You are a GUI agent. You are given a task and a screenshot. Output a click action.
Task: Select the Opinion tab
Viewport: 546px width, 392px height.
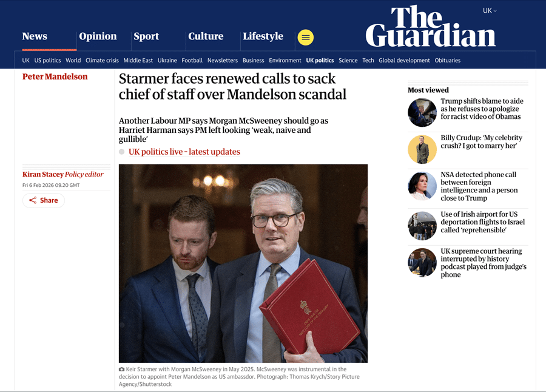pos(98,36)
